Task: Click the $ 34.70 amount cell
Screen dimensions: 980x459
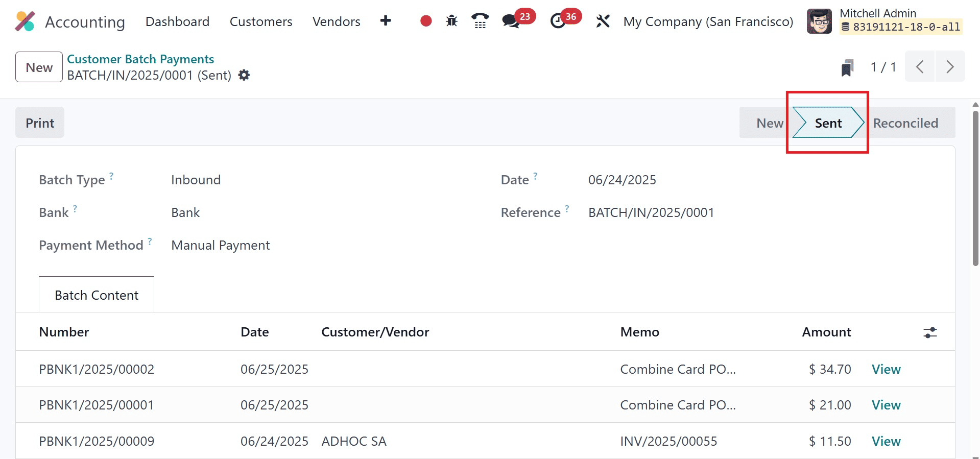Action: pyautogui.click(x=830, y=369)
